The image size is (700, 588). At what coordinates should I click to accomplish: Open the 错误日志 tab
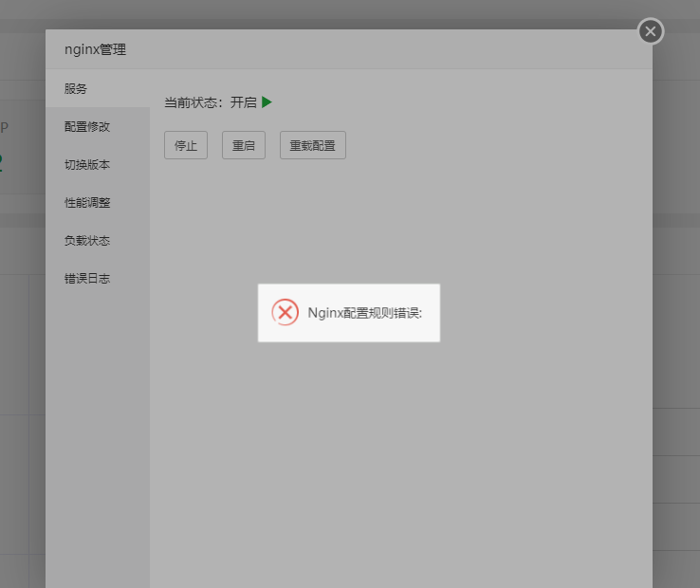[98, 279]
